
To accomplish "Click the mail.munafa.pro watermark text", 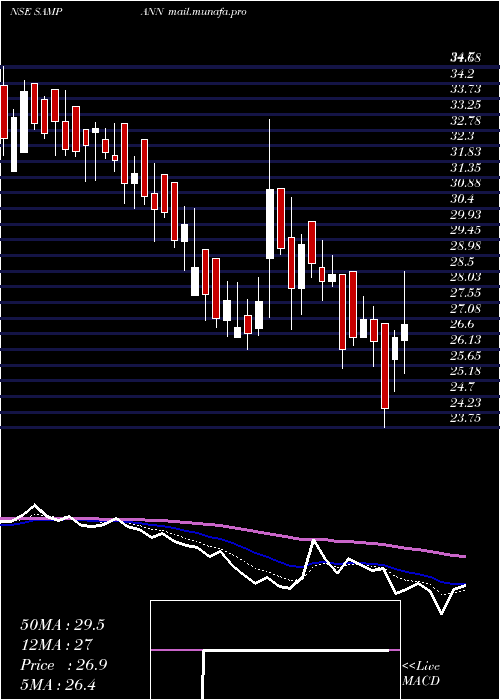I will tap(208, 12).
